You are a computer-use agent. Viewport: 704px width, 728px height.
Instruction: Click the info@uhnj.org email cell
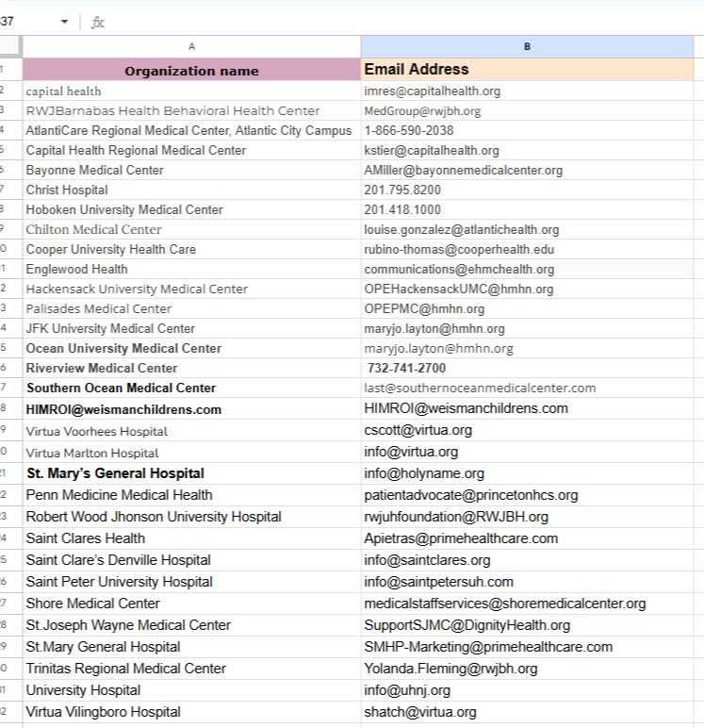click(x=407, y=690)
